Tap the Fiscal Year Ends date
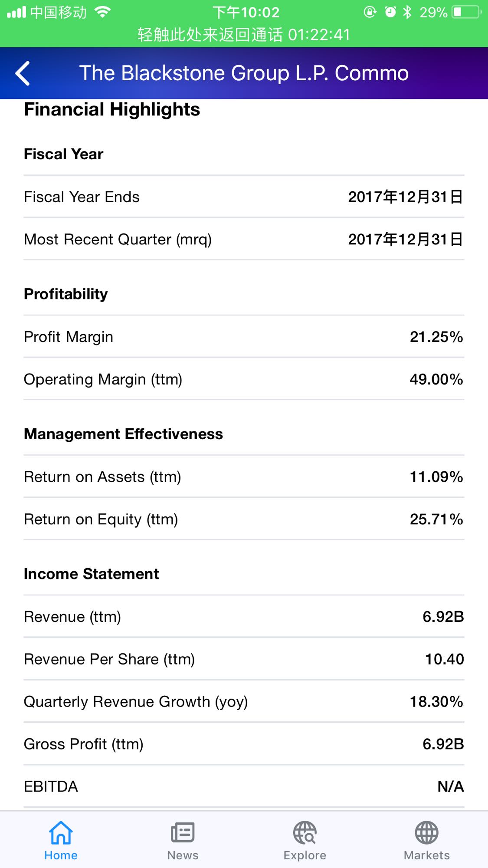 (x=405, y=197)
